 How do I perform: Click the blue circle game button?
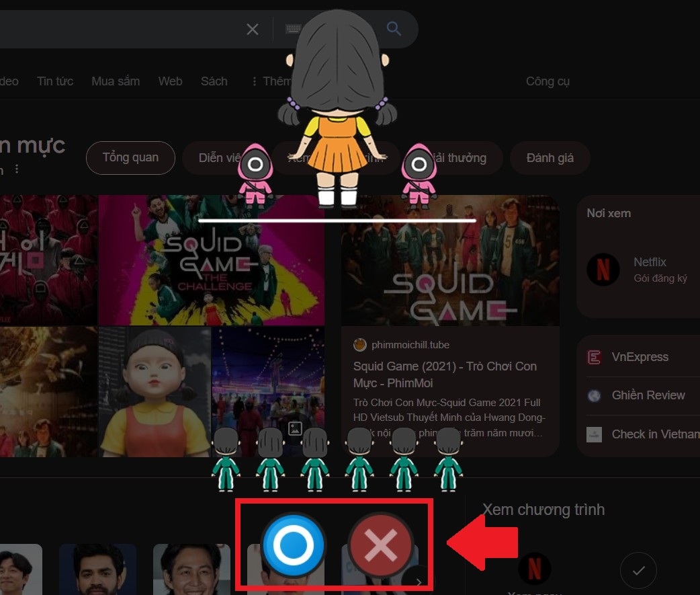[x=294, y=545]
